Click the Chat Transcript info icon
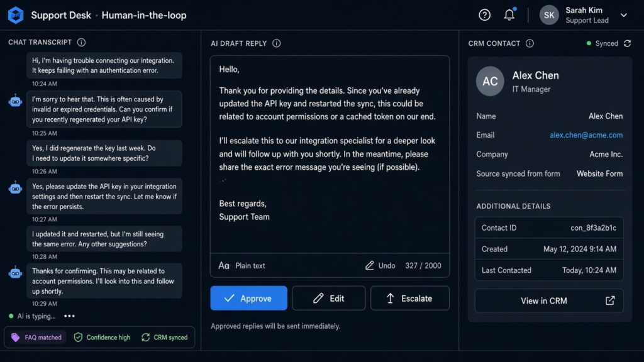This screenshot has width=644, height=362. [81, 42]
